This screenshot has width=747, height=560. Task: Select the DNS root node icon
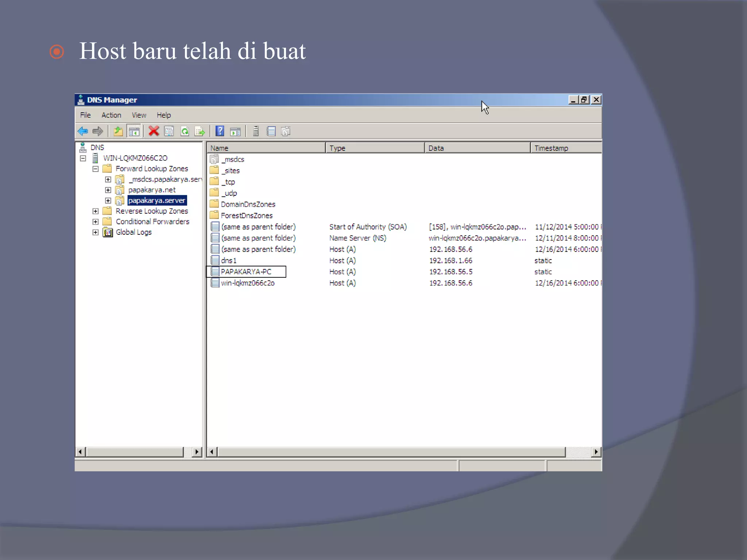pyautogui.click(x=83, y=148)
